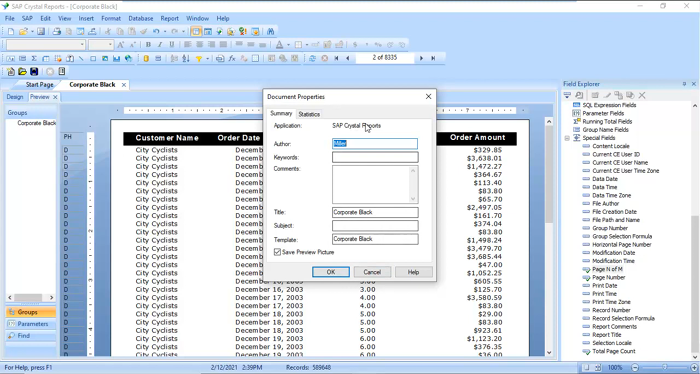Image resolution: width=700 pixels, height=374 pixels.
Task: Toggle the Field Explorer pin
Action: click(x=684, y=84)
